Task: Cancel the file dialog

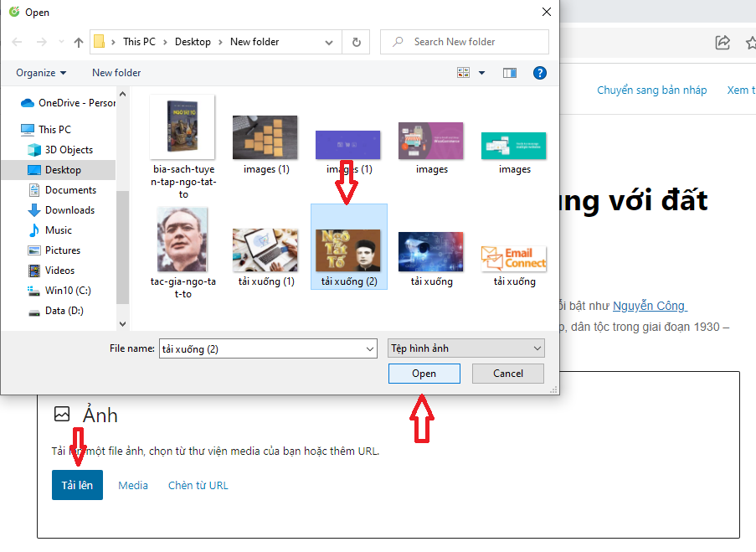Action: (507, 374)
